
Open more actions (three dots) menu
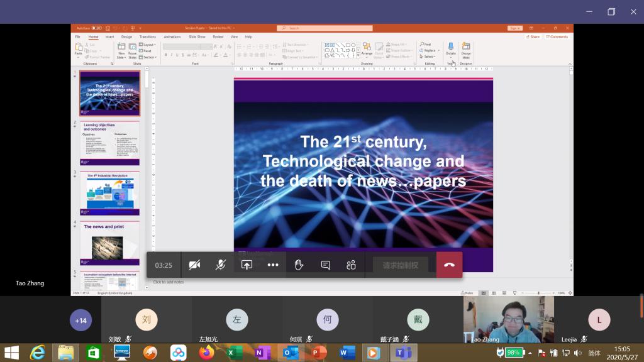tap(272, 265)
